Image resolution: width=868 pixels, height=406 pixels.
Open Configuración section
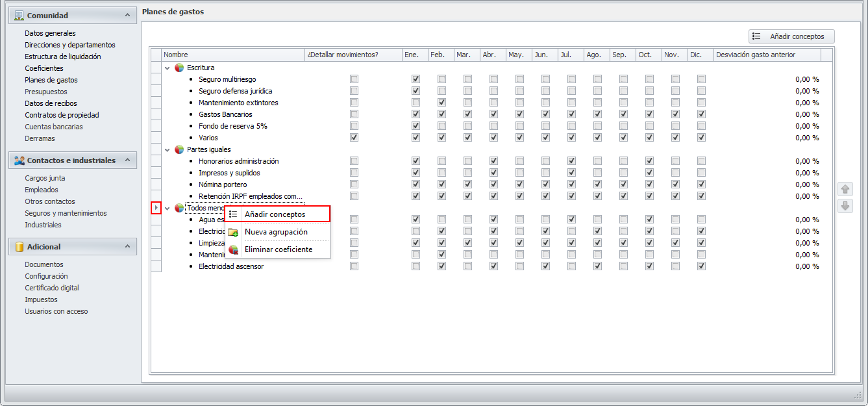click(x=46, y=276)
